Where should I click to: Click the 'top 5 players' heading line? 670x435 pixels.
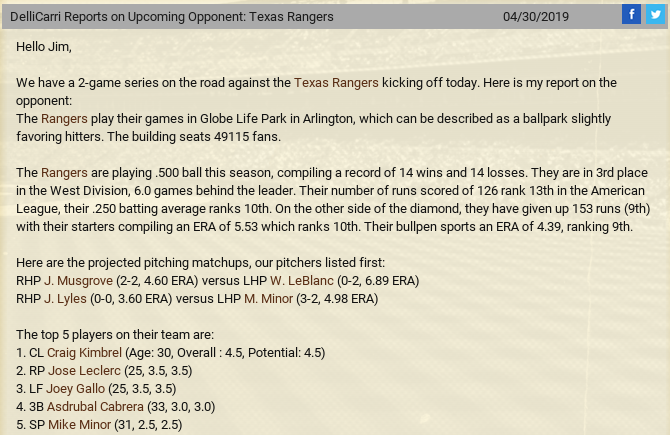(115, 335)
